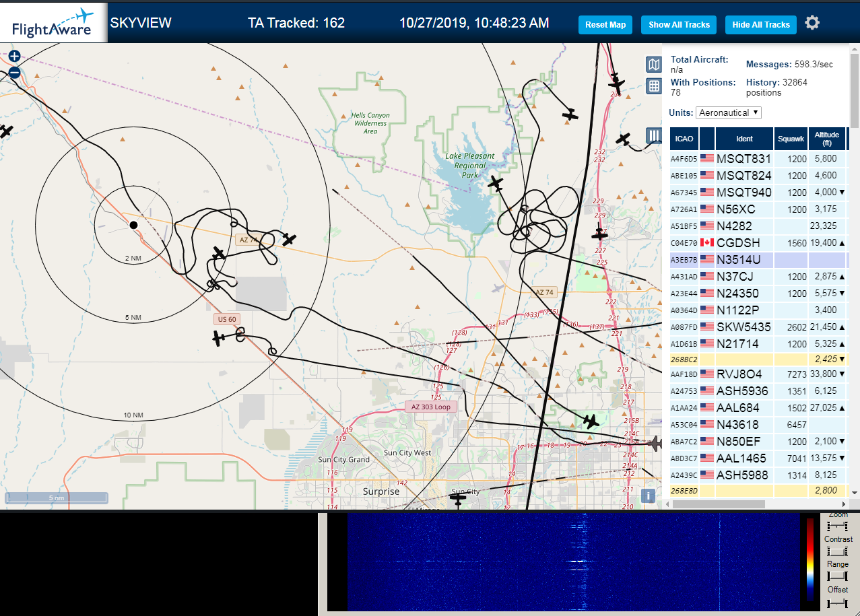The height and width of the screenshot is (616, 860).
Task: Open map attribution info icon
Action: [648, 495]
